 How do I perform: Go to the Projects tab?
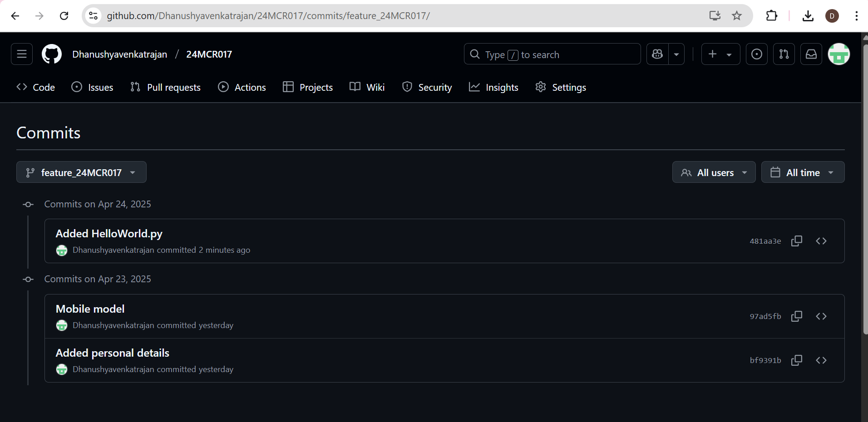click(x=308, y=87)
